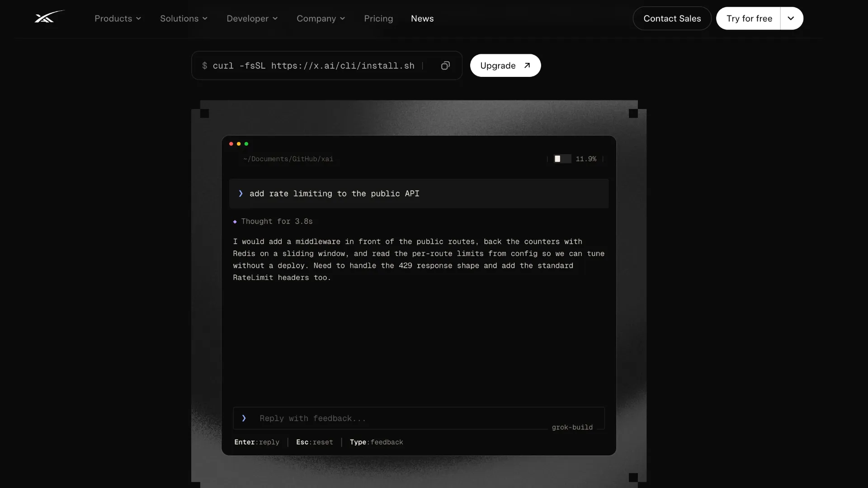
Task: Click the 11.9% percentage text
Action: (x=586, y=159)
